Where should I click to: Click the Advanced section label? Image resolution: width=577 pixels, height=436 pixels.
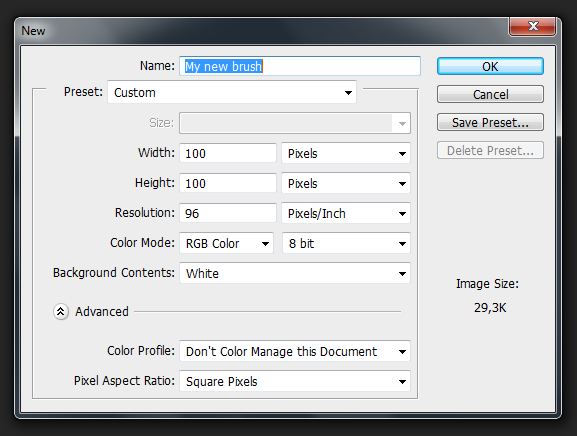coord(102,312)
